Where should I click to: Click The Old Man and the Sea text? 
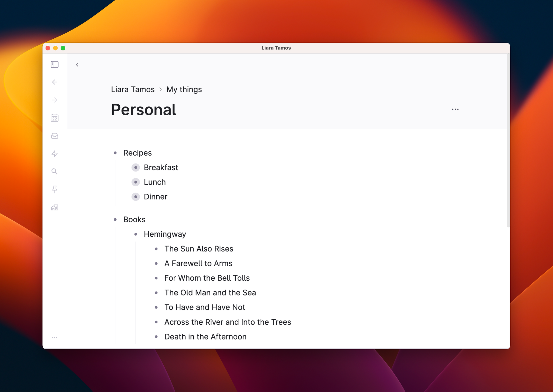click(x=210, y=293)
